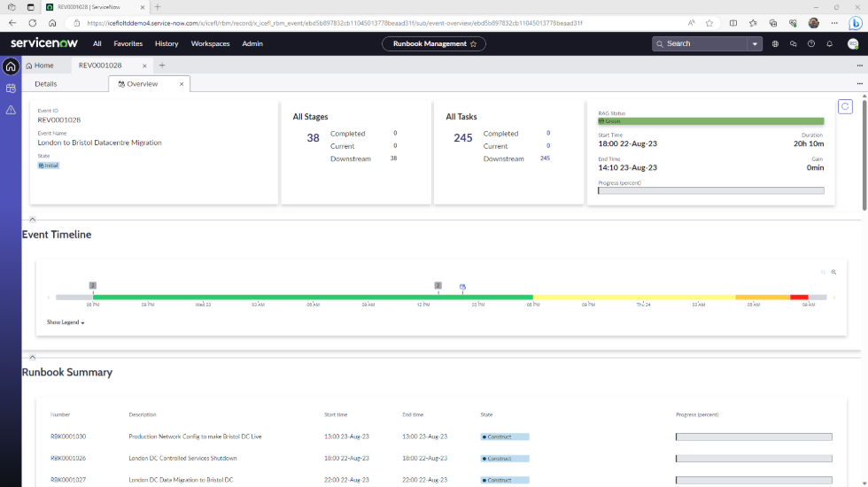Refresh the overview with circular arrow button
This screenshot has width=868, height=487.
tap(845, 107)
